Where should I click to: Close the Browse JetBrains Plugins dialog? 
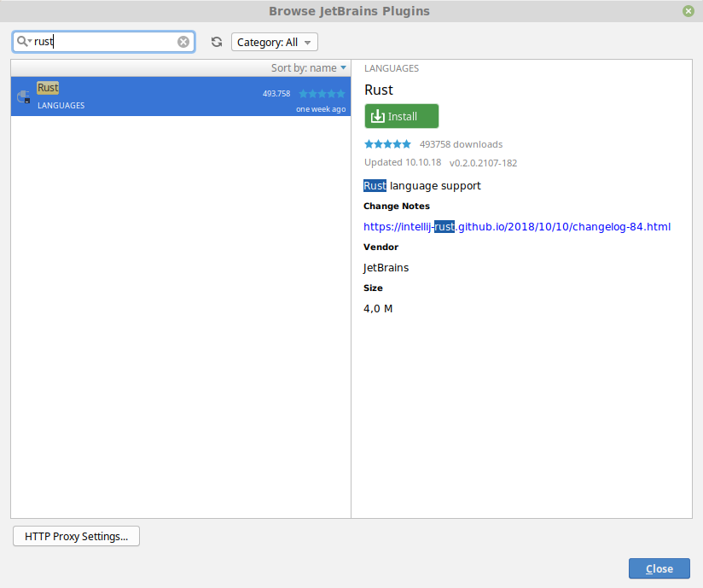(688, 11)
